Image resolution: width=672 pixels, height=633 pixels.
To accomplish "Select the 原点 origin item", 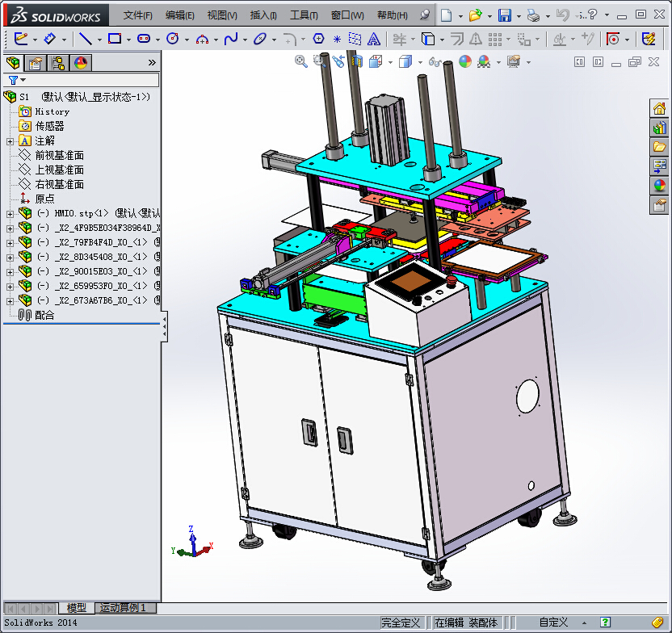I will tap(44, 199).
